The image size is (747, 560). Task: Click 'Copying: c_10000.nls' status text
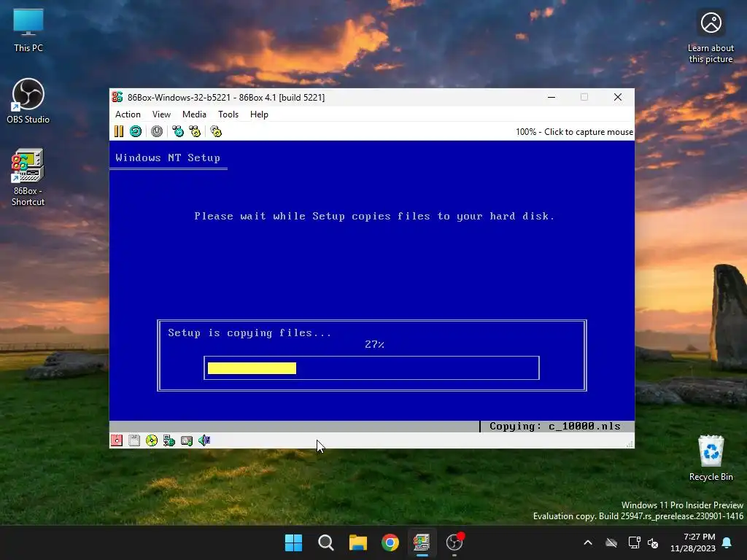click(x=555, y=426)
